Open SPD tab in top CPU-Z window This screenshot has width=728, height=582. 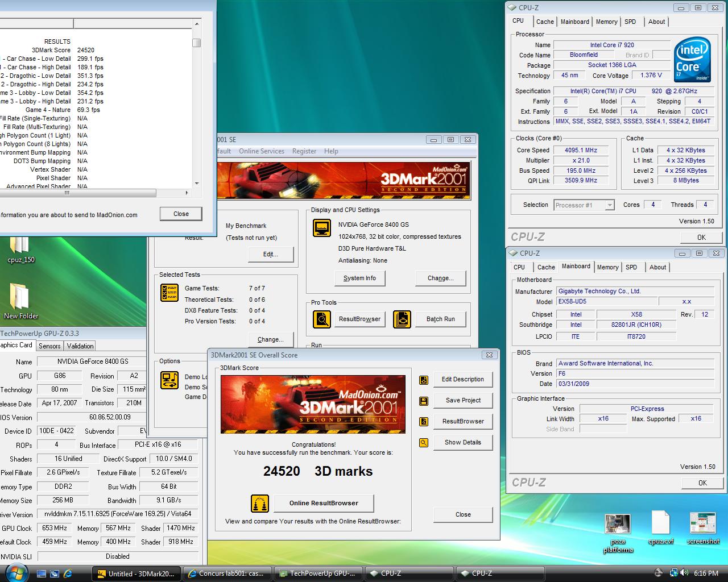tap(630, 22)
